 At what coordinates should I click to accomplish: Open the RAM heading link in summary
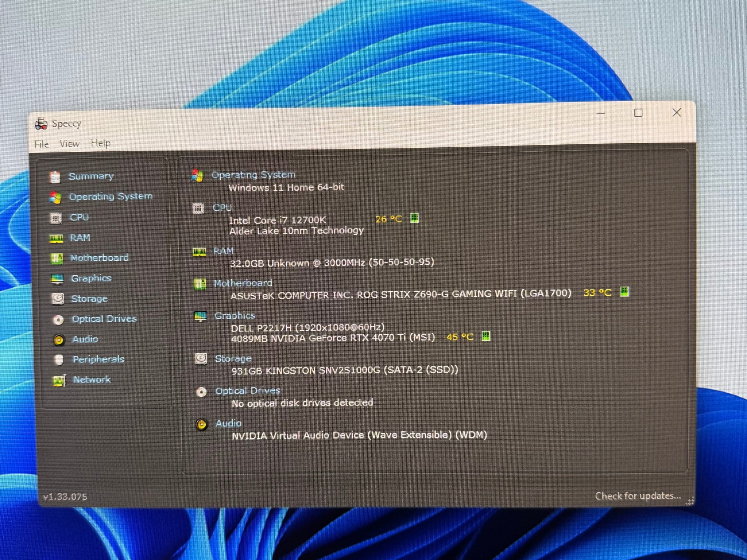224,251
